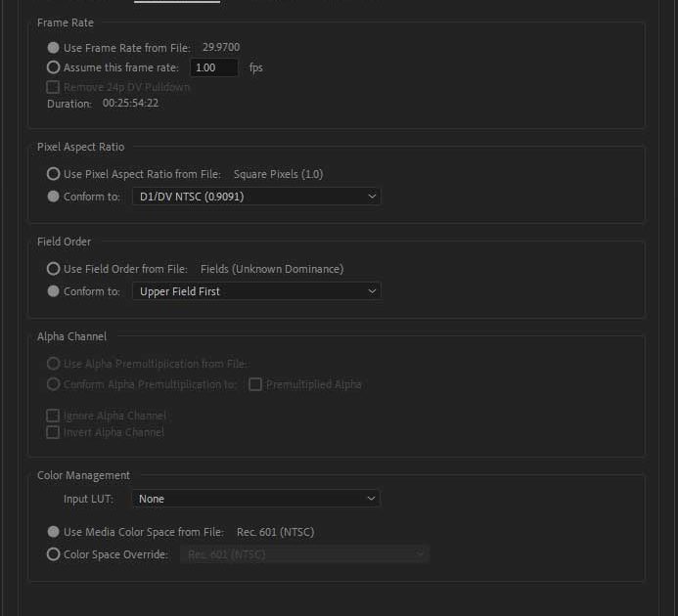The height and width of the screenshot is (616, 678).
Task: Select Use Media Color Space from File
Action: coord(53,532)
